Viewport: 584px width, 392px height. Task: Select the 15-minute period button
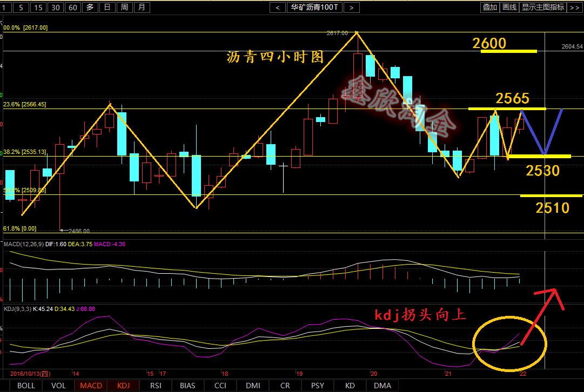[x=38, y=7]
